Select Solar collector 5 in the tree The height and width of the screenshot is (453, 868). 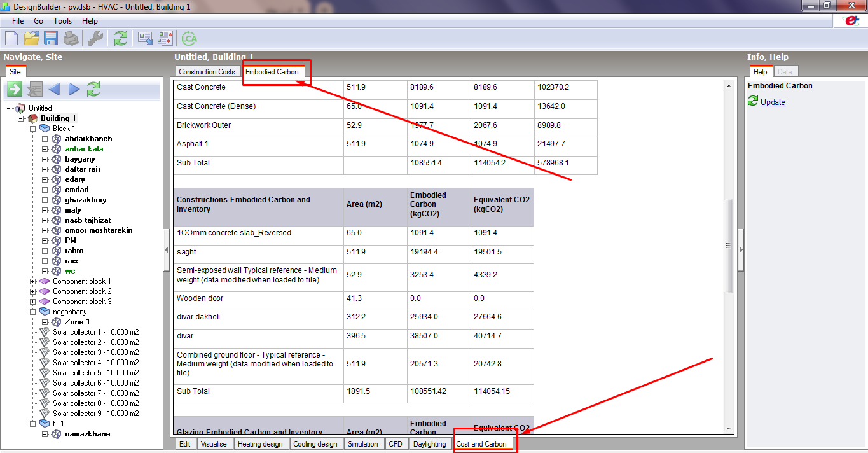[x=95, y=373]
